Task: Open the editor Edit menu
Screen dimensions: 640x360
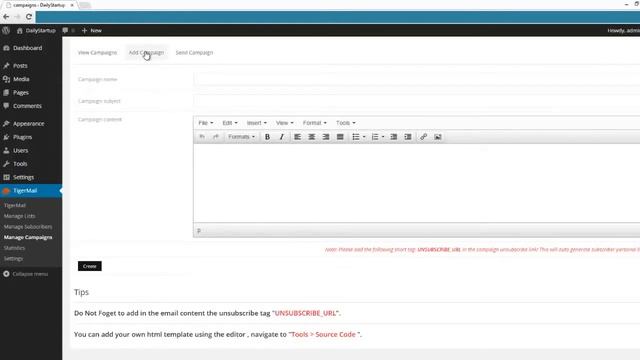Action: click(x=230, y=123)
